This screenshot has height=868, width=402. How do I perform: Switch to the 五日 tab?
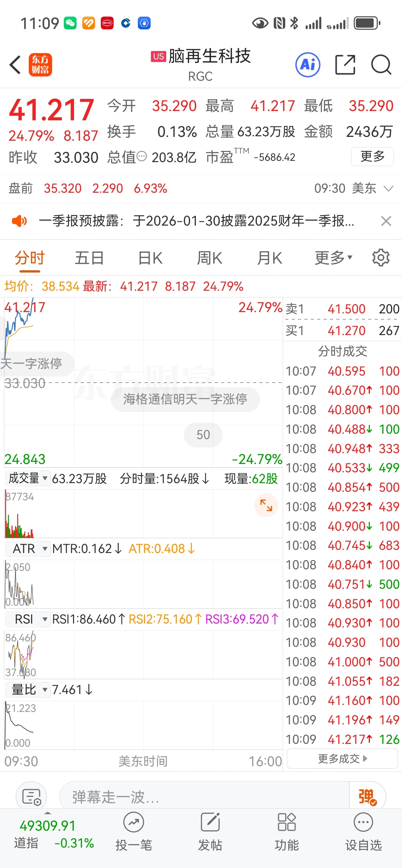(89, 258)
